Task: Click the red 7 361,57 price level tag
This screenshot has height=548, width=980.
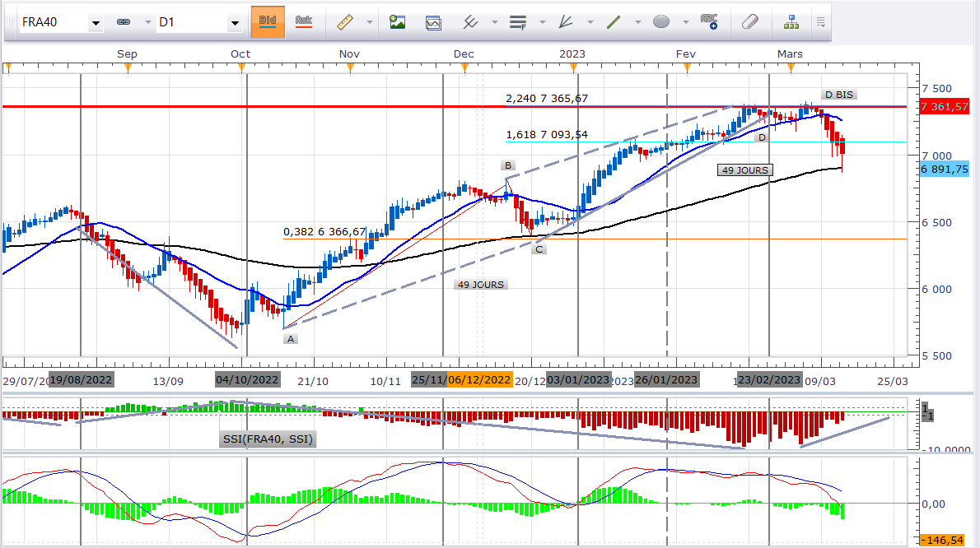Action: (944, 107)
